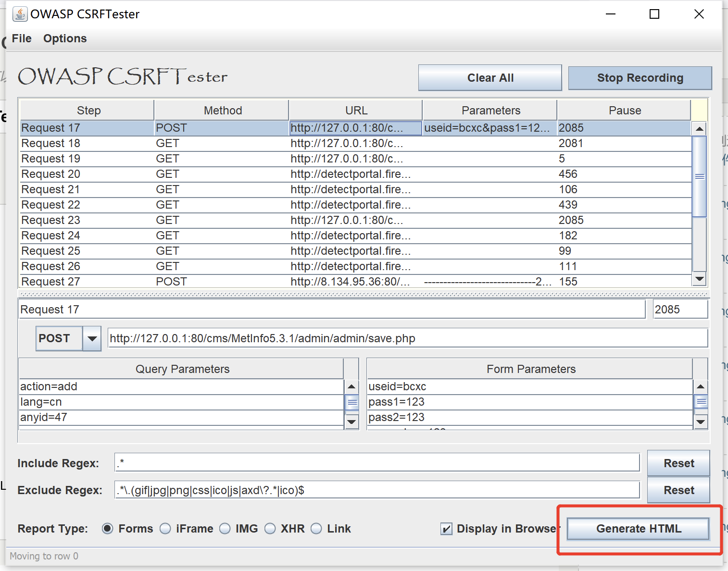Click the pause value 456 cell
Screen dimensions: 728x571
pos(624,174)
